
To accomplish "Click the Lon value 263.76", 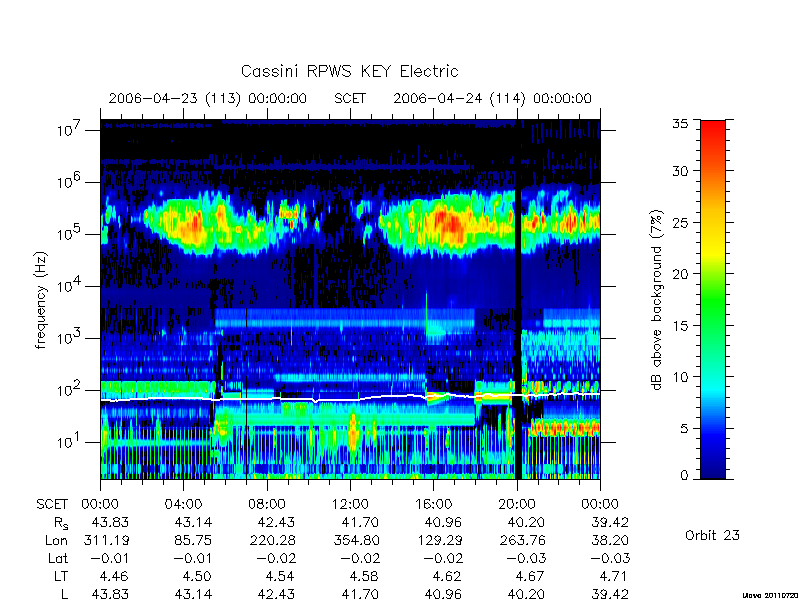I will [523, 540].
